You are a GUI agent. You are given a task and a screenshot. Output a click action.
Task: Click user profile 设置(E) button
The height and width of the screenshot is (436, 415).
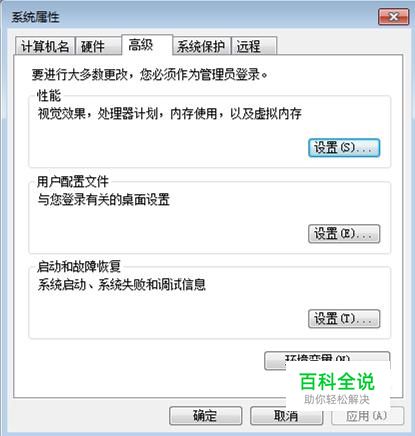click(344, 234)
